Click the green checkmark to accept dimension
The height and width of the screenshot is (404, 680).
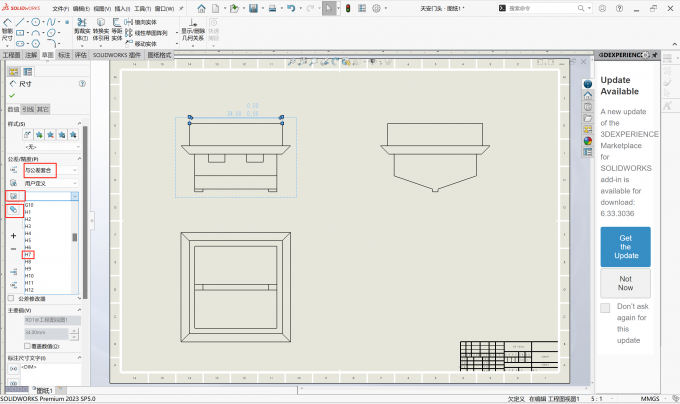click(x=12, y=95)
